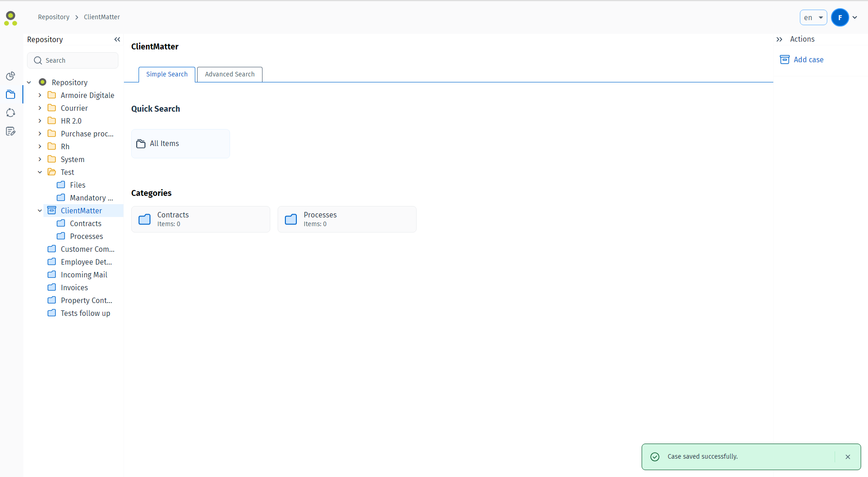
Task: Open the dashboard pie chart icon
Action: [11, 76]
